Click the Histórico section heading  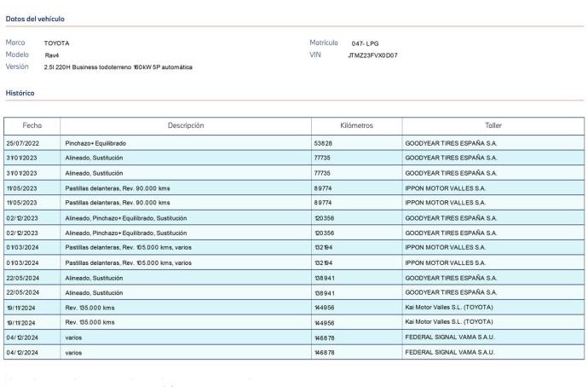(x=20, y=92)
